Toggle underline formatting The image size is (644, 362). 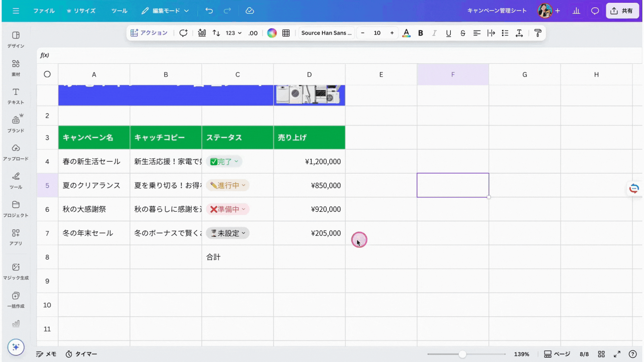448,33
